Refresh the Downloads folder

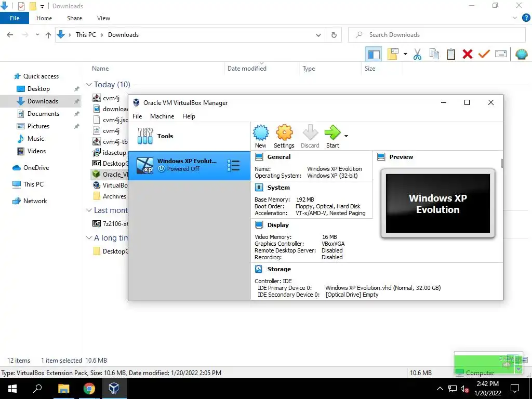click(x=334, y=35)
